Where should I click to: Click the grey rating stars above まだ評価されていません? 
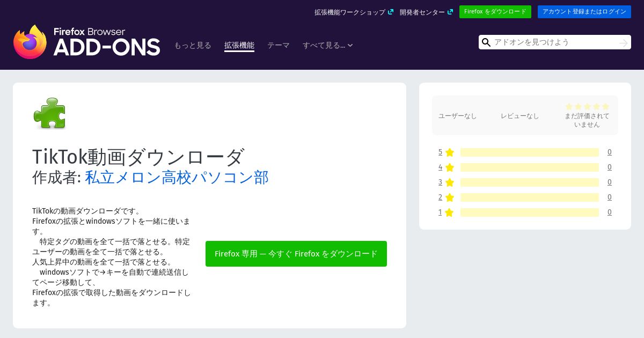587,107
